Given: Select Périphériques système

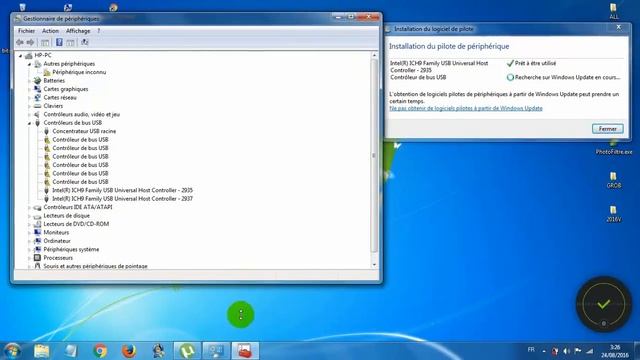Looking at the screenshot, I should pos(71,249).
